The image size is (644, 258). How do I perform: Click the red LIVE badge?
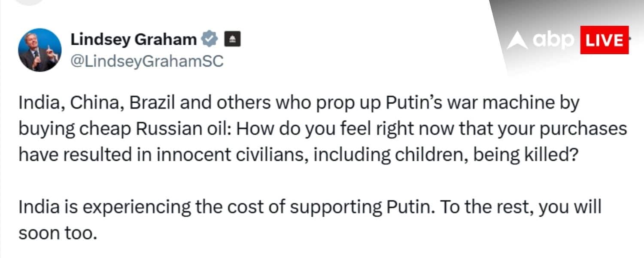pos(604,40)
